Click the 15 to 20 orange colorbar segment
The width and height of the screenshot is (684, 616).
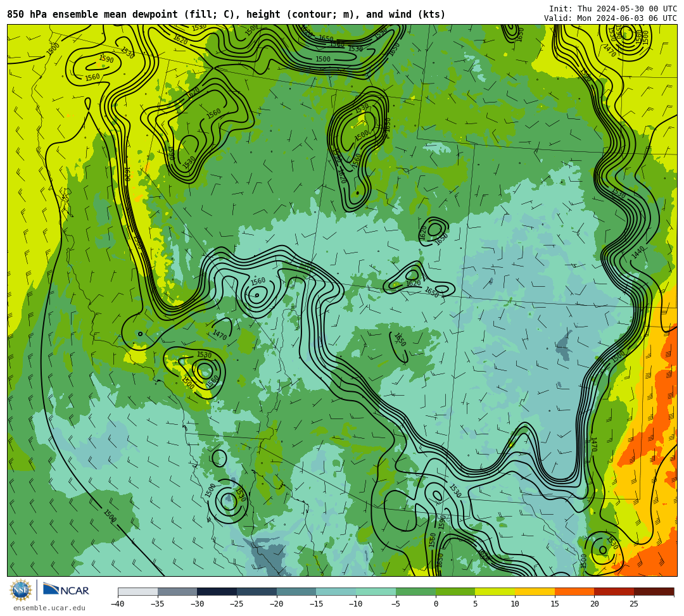(574, 591)
